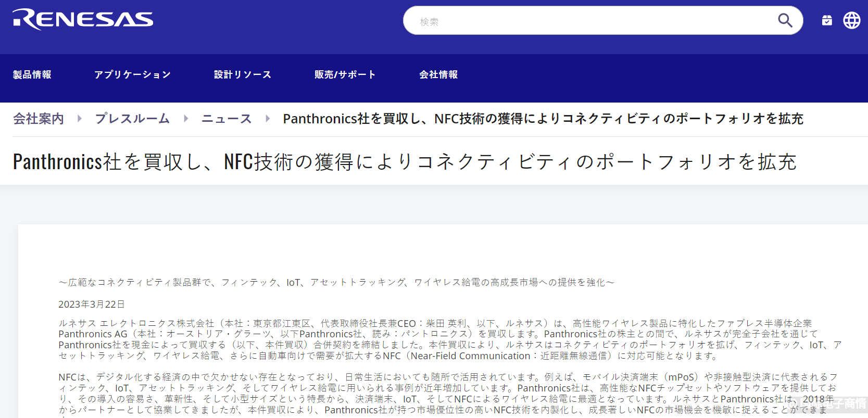
Task: Open the shopping cart icon in header
Action: [827, 20]
